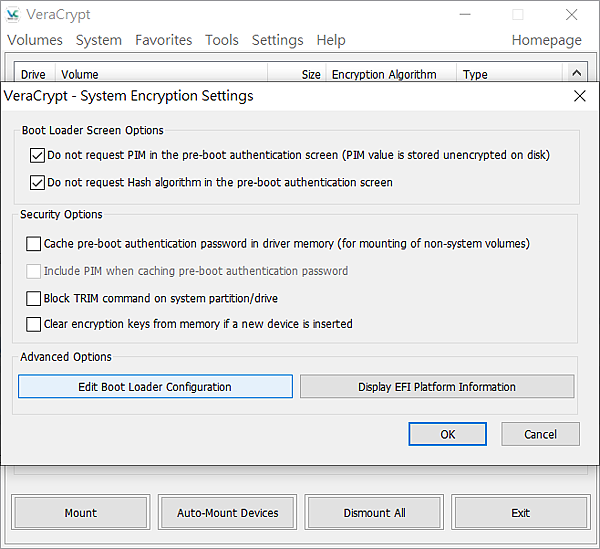Enable Cache pre-boot authentication password option

pyautogui.click(x=34, y=243)
